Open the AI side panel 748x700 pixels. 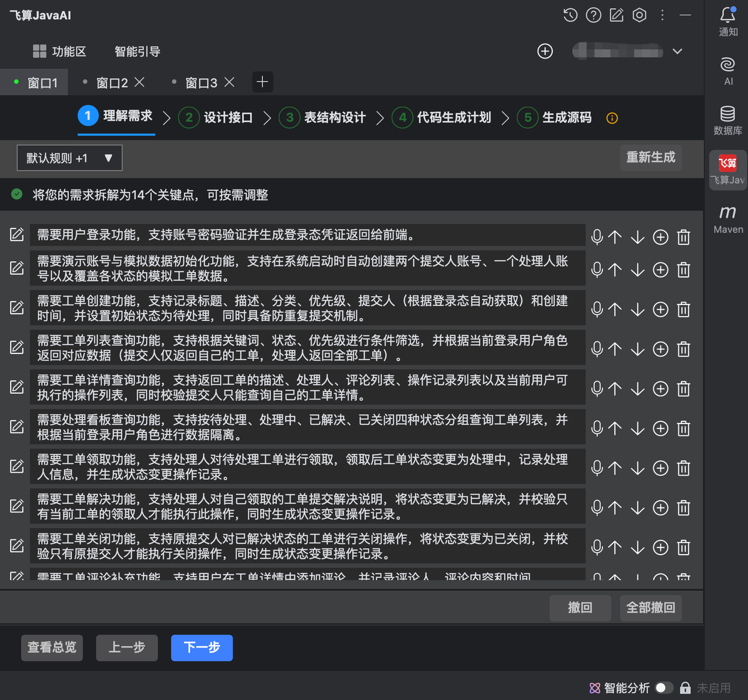728,71
